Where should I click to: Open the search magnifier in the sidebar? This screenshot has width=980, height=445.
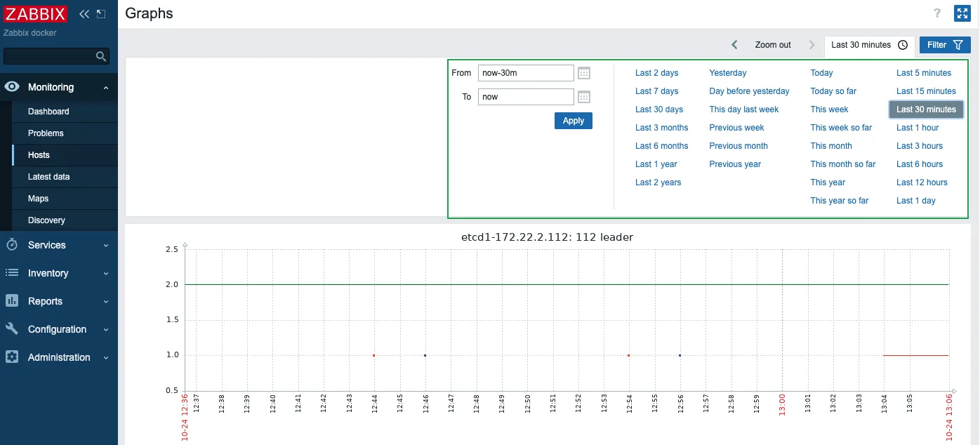point(101,56)
